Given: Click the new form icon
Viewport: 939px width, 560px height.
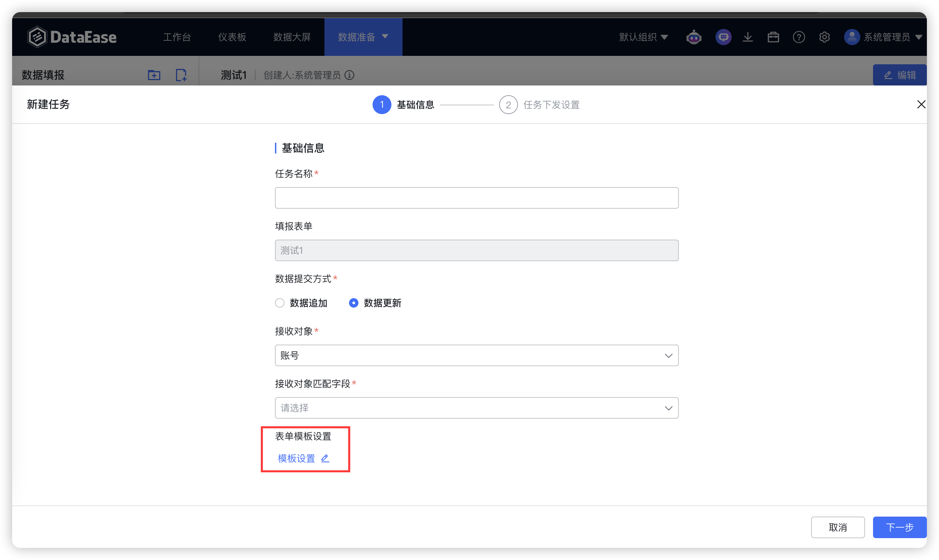Looking at the screenshot, I should [x=181, y=75].
